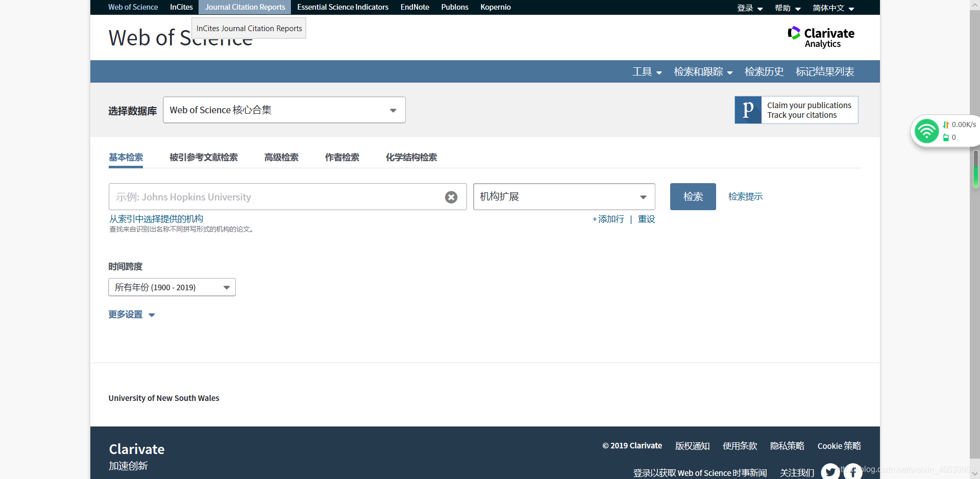980x479 pixels.
Task: Click the Clarivate footer logo text
Action: 136,449
